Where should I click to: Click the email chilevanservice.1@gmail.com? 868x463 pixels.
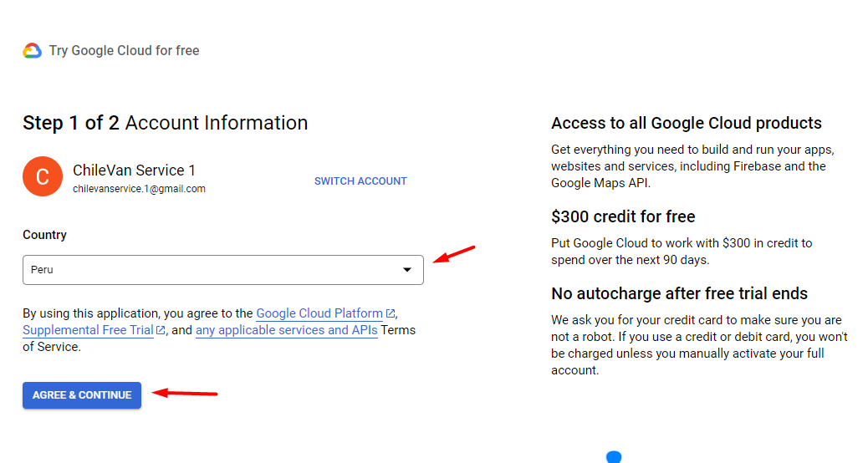[139, 189]
